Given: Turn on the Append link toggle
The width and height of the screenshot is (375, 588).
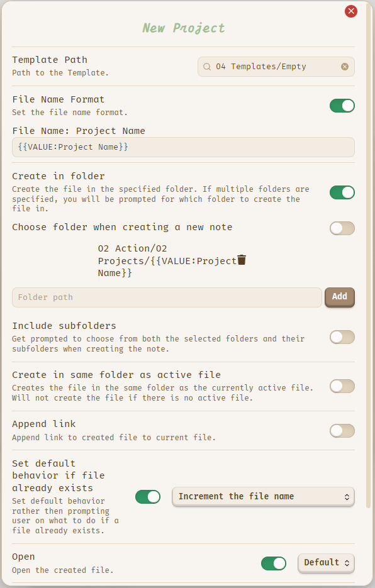Looking at the screenshot, I should (x=342, y=431).
